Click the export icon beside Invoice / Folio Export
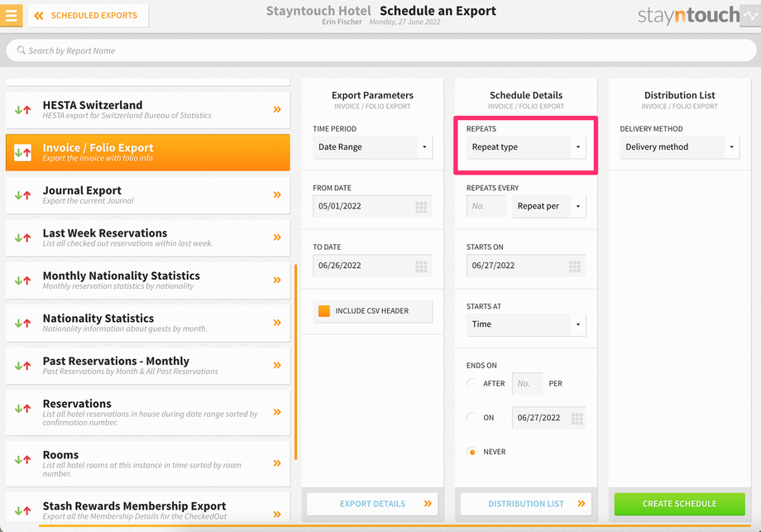This screenshot has width=761, height=532. [23, 152]
